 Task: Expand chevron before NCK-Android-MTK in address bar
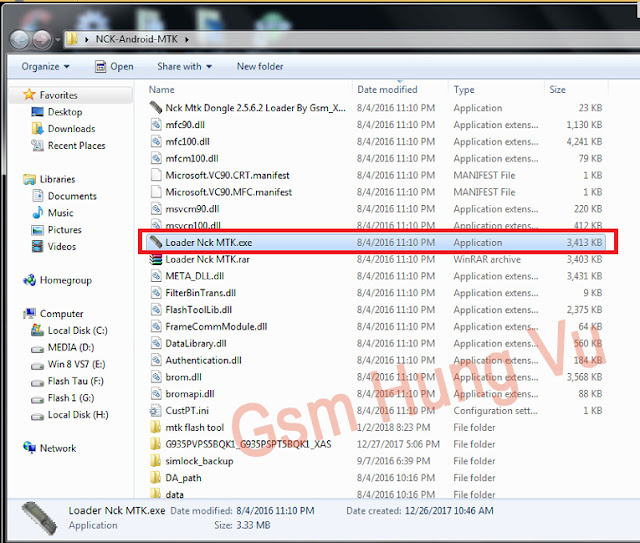[x=87, y=40]
